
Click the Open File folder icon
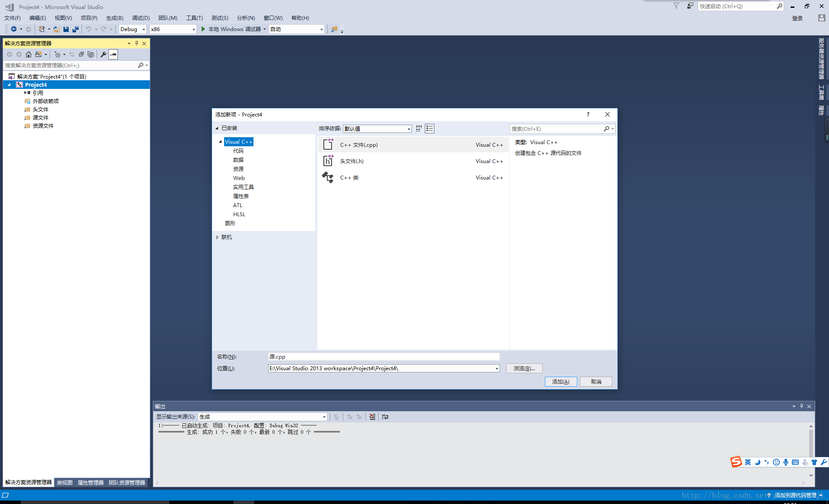coord(57,29)
